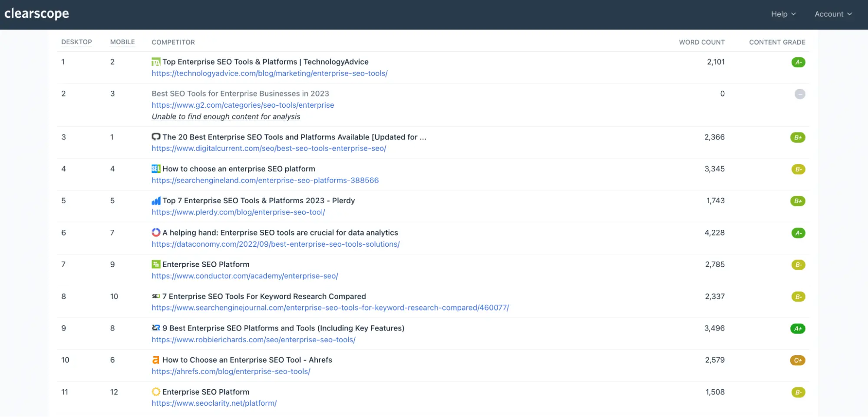Click the TechnologyAdvice favicon

point(156,62)
